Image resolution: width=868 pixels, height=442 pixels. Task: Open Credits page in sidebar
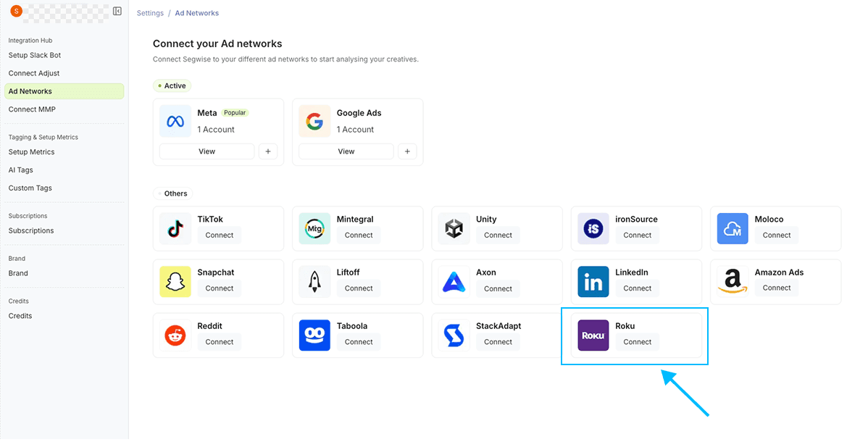coord(20,316)
